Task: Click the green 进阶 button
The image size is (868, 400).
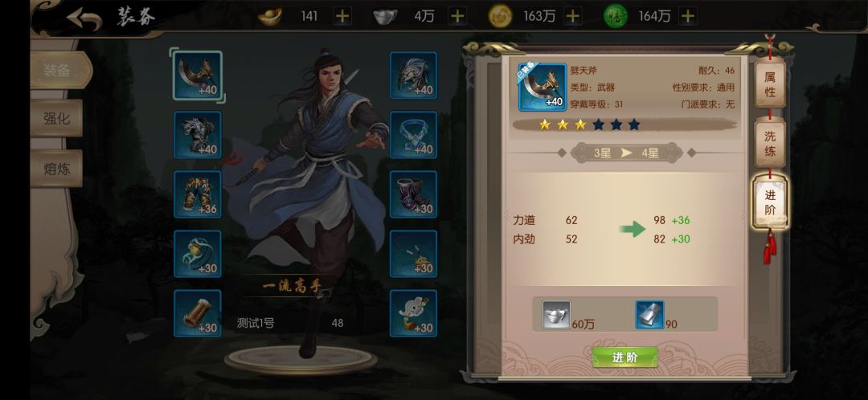Action: pyautogui.click(x=625, y=357)
